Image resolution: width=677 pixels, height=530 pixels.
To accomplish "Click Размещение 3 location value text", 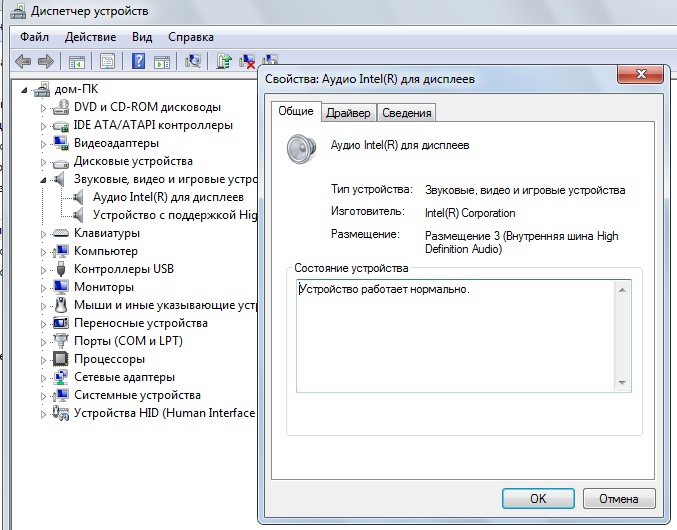I will 522,243.
